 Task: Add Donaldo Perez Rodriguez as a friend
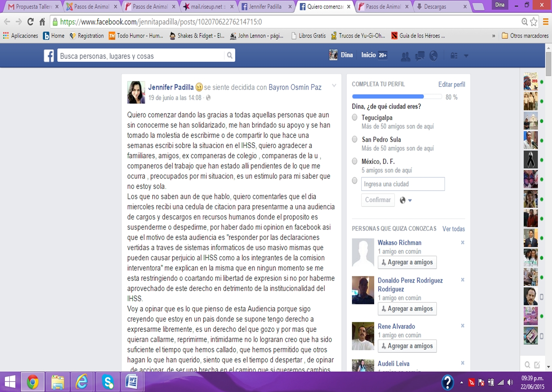click(x=407, y=309)
